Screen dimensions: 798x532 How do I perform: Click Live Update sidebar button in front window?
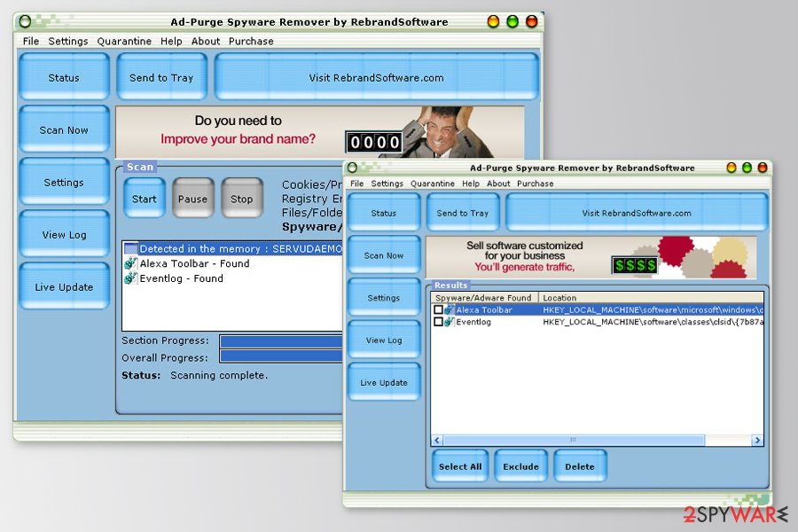click(x=384, y=382)
